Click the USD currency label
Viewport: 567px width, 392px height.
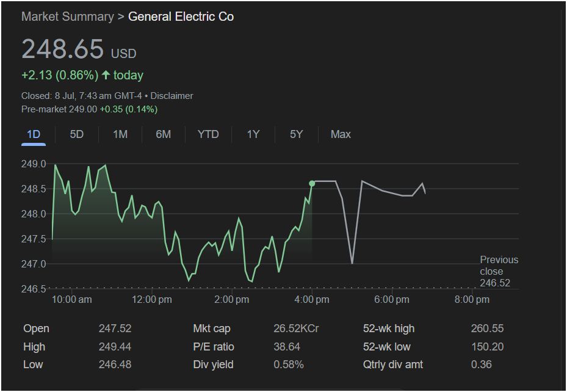tap(124, 54)
